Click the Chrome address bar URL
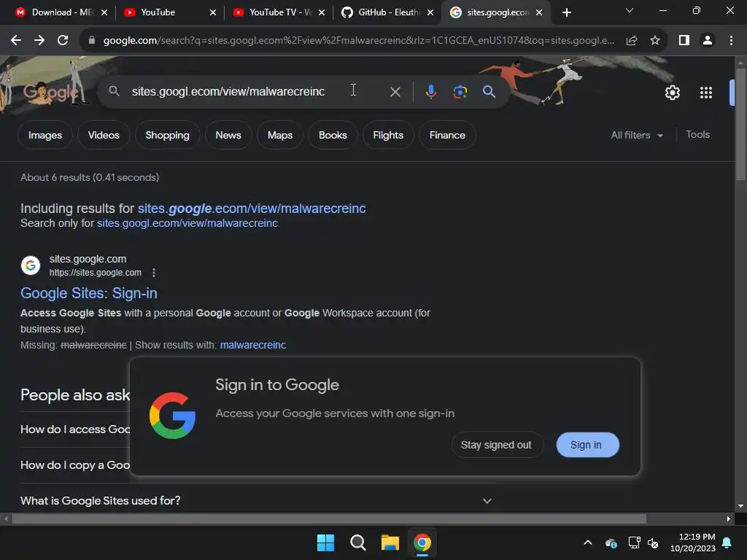This screenshot has height=560, width=747. (358, 41)
